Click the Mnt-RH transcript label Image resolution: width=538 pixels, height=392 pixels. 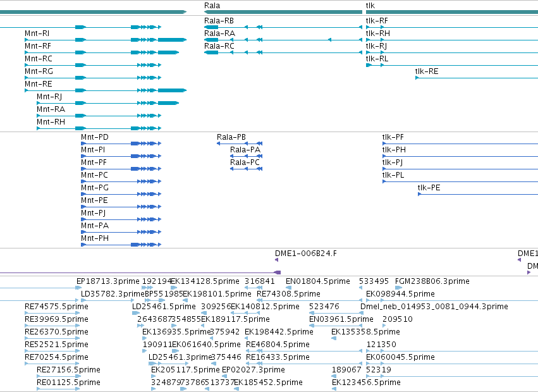[51, 122]
